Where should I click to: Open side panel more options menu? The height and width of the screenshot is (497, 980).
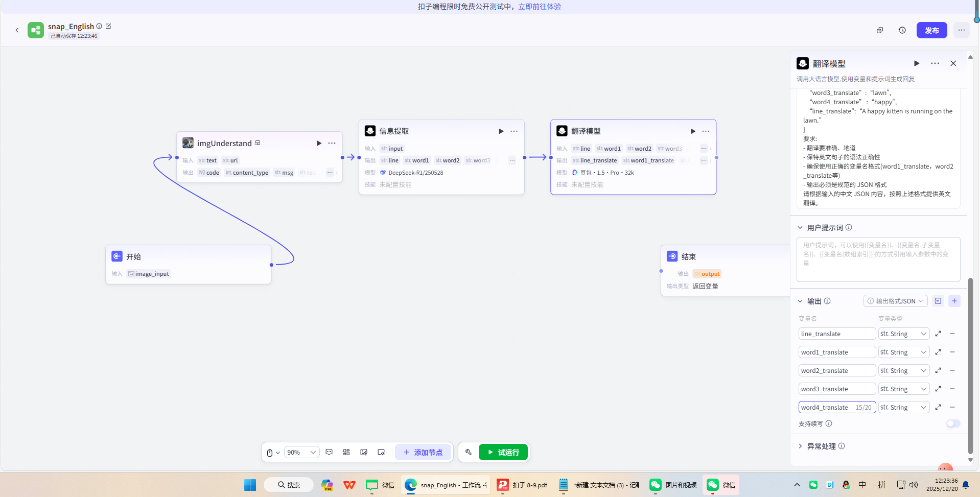tap(935, 63)
